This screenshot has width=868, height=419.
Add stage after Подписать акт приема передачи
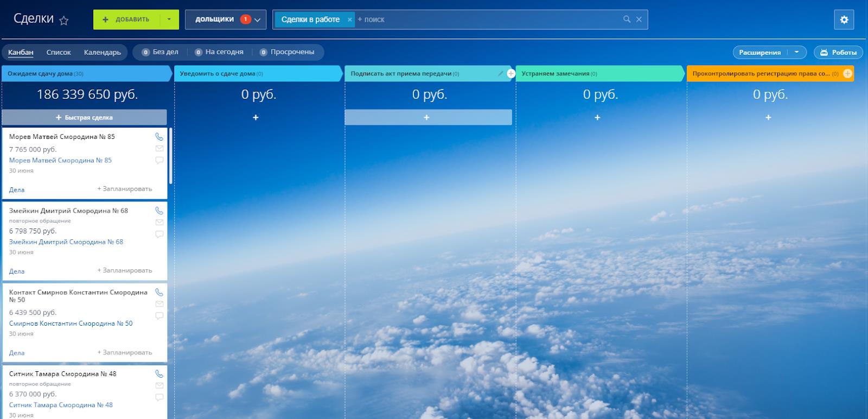pyautogui.click(x=510, y=73)
